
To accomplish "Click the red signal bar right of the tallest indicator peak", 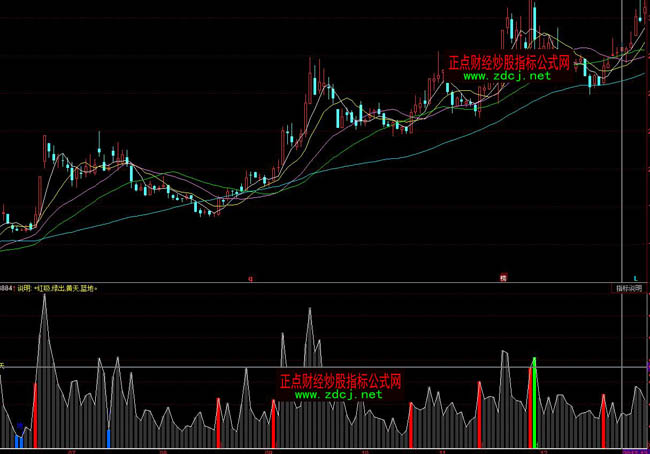I will (x=217, y=422).
